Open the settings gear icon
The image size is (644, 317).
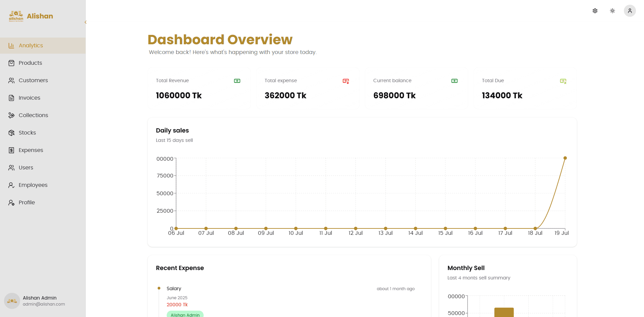click(595, 11)
